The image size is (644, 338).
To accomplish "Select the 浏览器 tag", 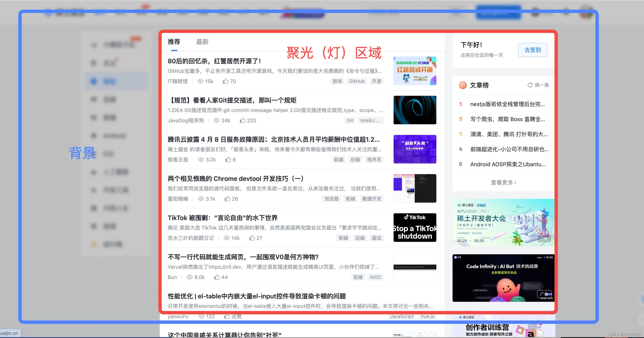I will tap(331, 199).
